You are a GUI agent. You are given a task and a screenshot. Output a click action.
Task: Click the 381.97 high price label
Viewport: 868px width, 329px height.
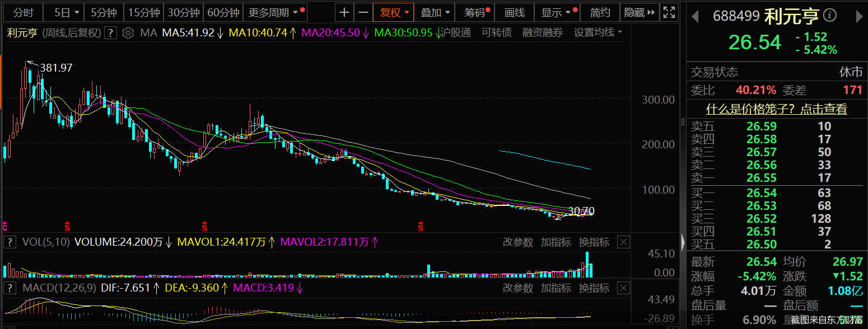(55, 68)
